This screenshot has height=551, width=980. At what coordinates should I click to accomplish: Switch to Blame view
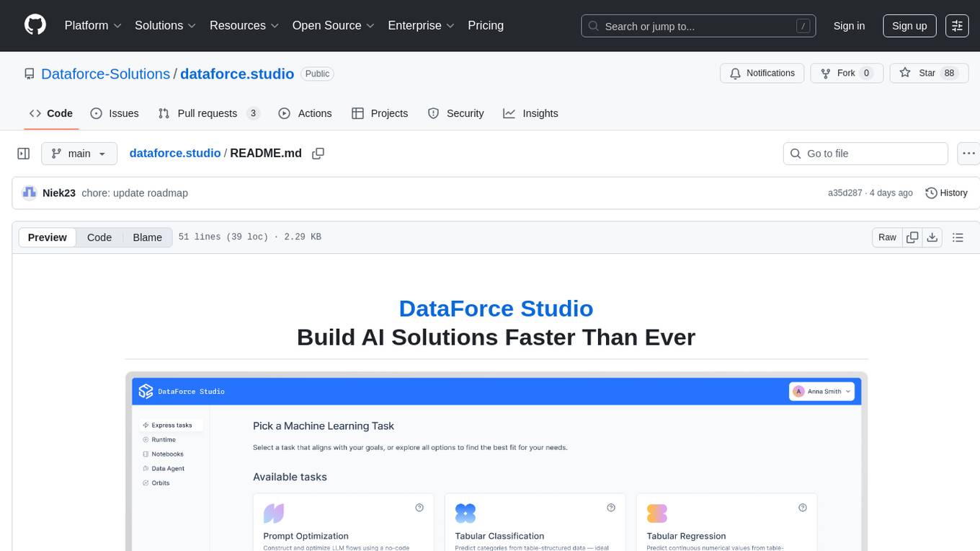147,237
